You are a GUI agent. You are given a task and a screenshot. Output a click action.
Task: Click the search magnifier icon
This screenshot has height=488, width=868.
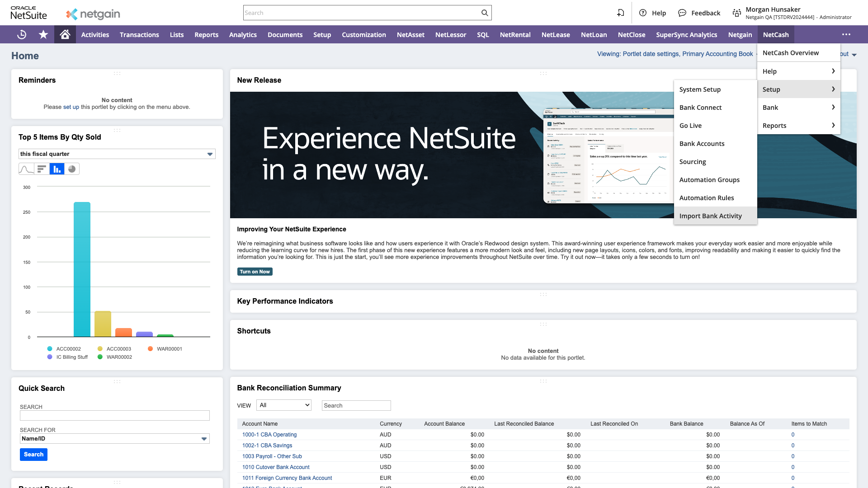point(485,13)
